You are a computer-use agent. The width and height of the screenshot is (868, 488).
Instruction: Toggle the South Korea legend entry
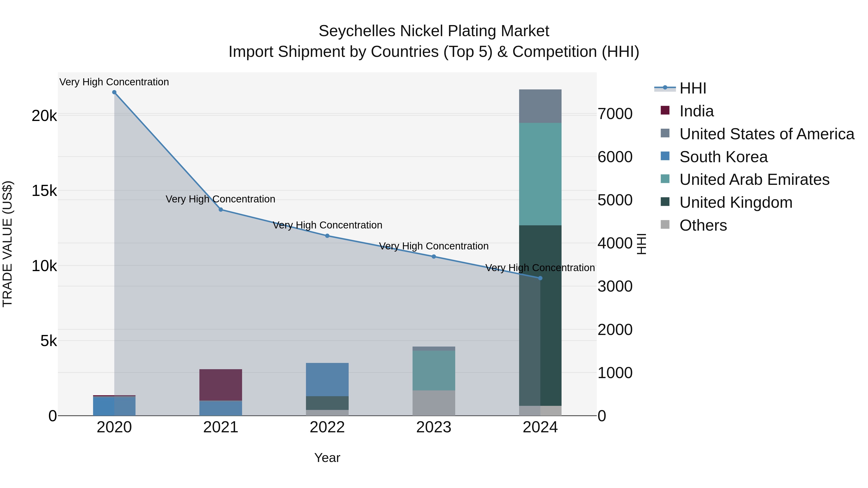point(714,157)
